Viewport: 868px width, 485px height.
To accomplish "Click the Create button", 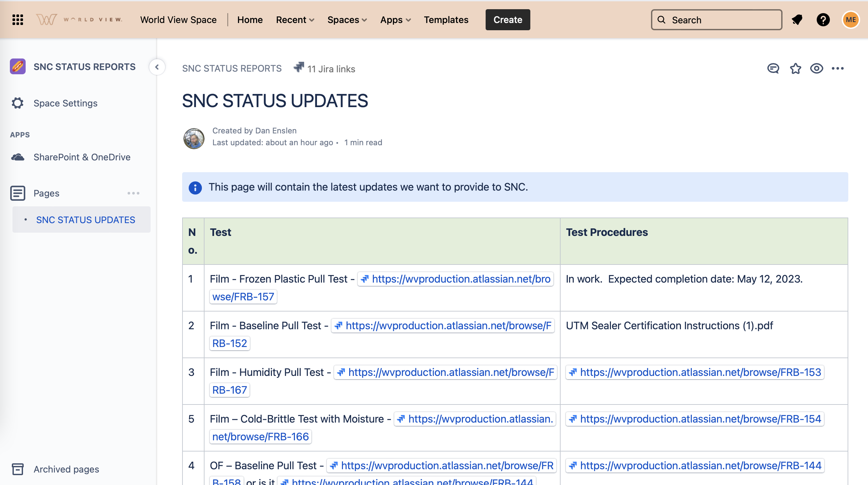I will tap(507, 20).
